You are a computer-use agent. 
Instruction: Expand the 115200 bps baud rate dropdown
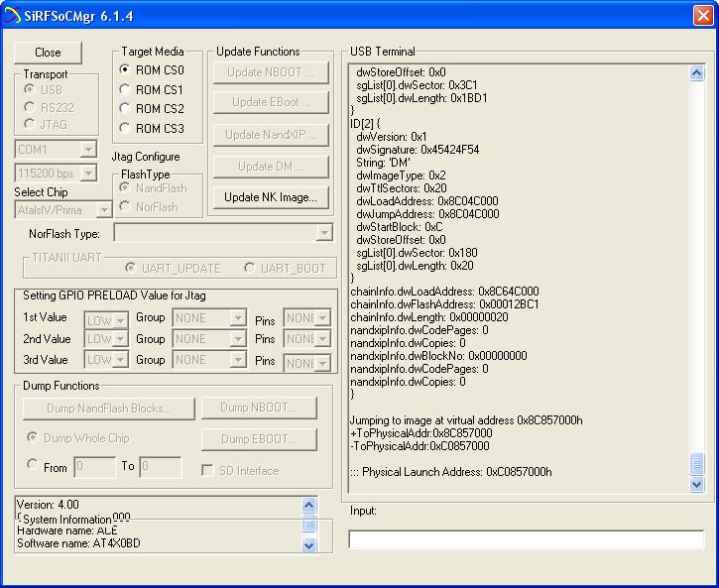click(x=88, y=174)
